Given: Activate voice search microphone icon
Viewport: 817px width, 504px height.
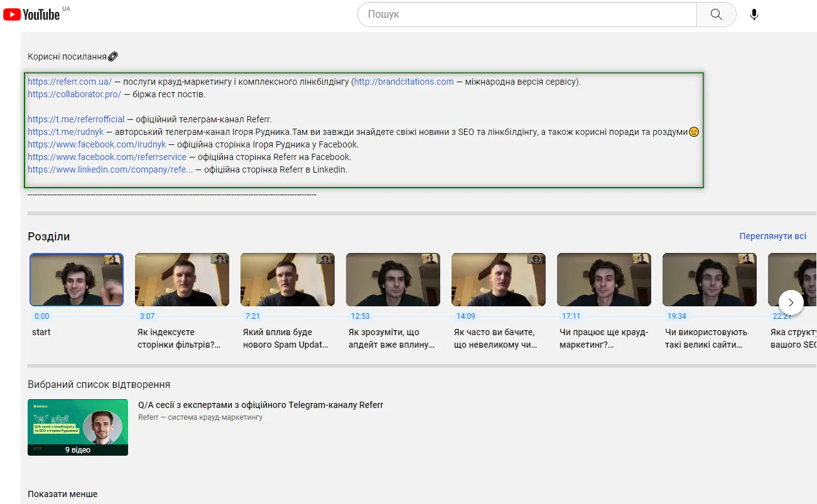Looking at the screenshot, I should pos(754,14).
